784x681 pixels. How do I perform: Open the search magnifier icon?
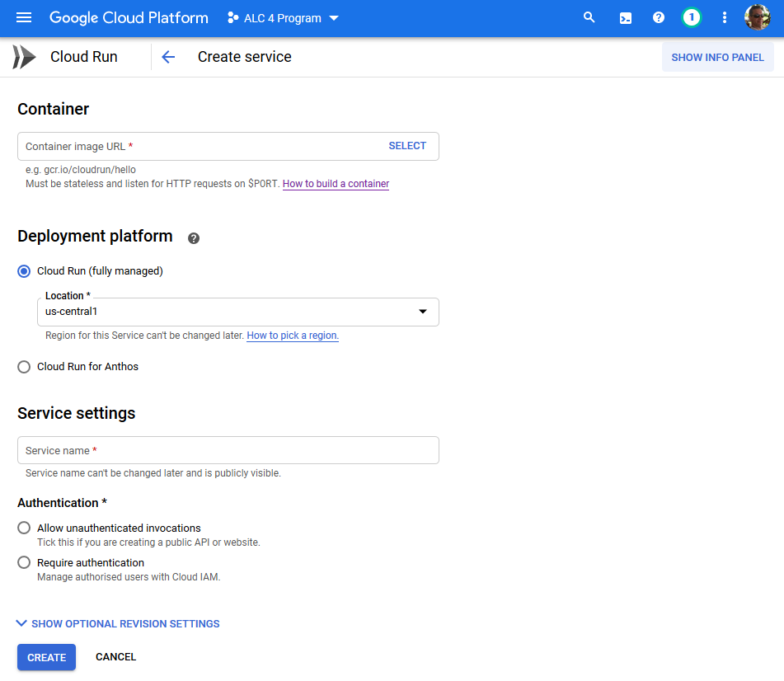589,17
